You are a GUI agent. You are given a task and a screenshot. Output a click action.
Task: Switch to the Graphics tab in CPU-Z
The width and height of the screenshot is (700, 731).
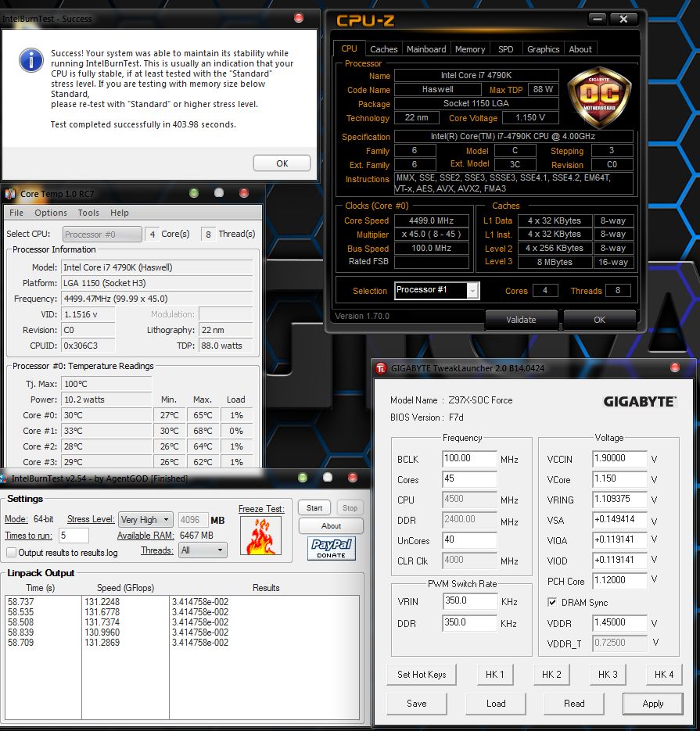pyautogui.click(x=544, y=49)
